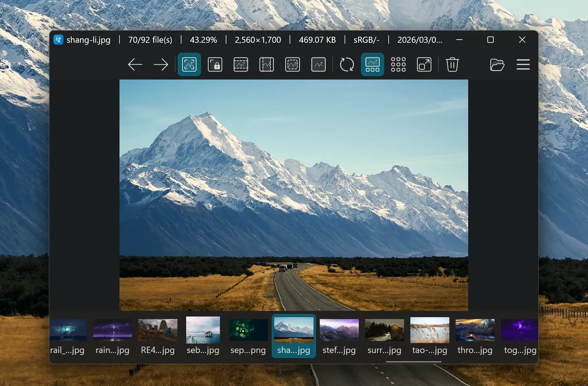The height and width of the screenshot is (386, 588).
Task: Select the rail_...jpg thumbnail
Action: tap(67, 336)
